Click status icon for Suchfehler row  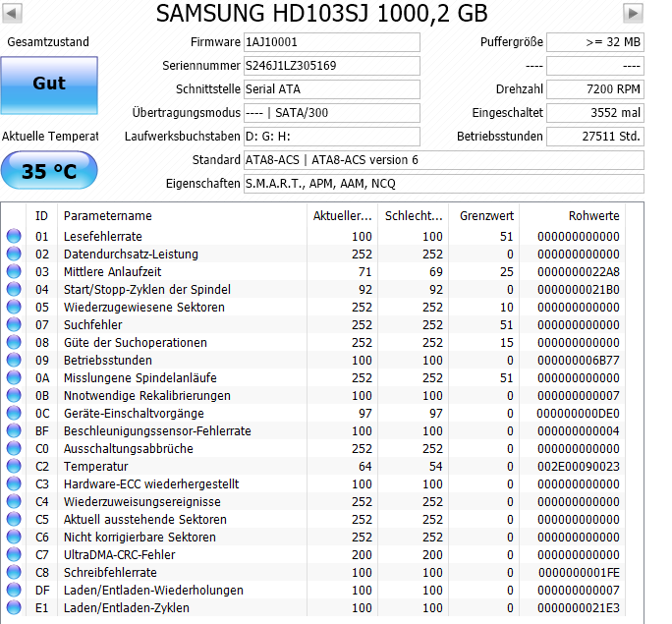click(x=14, y=324)
